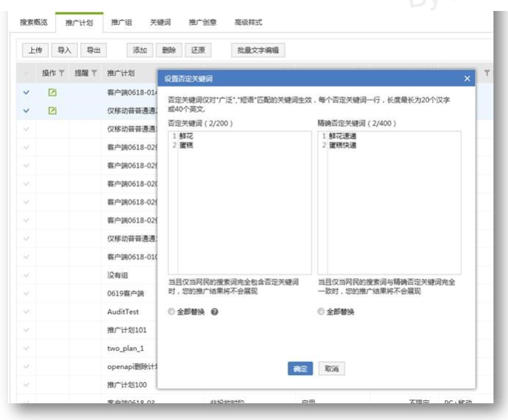The width and height of the screenshot is (508, 420).
Task: Open the filter icon at table header's right edge
Action: (487, 74)
